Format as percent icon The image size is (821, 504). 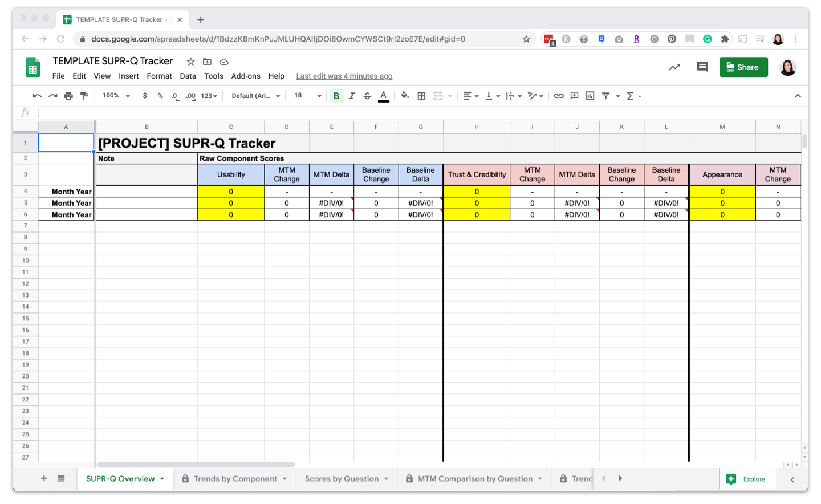tap(160, 96)
